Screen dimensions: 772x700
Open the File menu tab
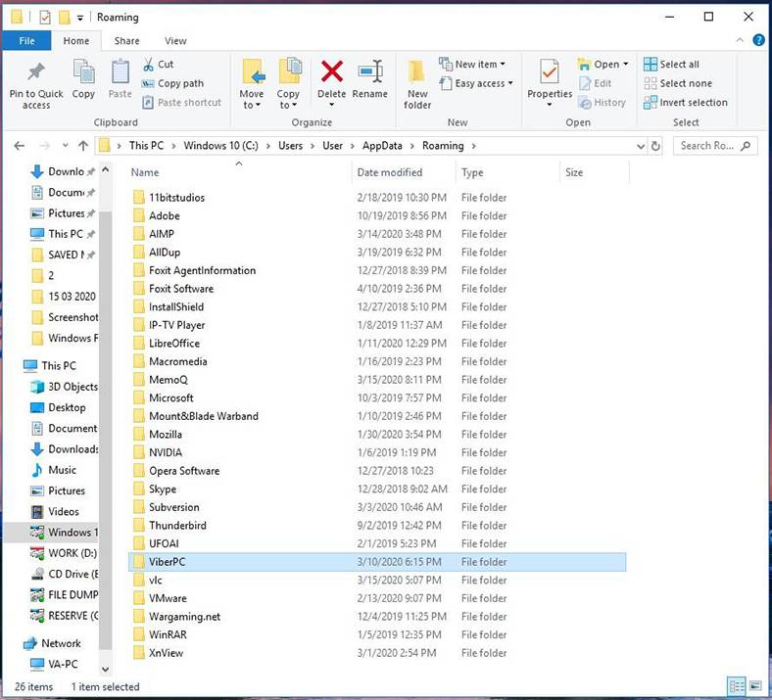click(26, 41)
